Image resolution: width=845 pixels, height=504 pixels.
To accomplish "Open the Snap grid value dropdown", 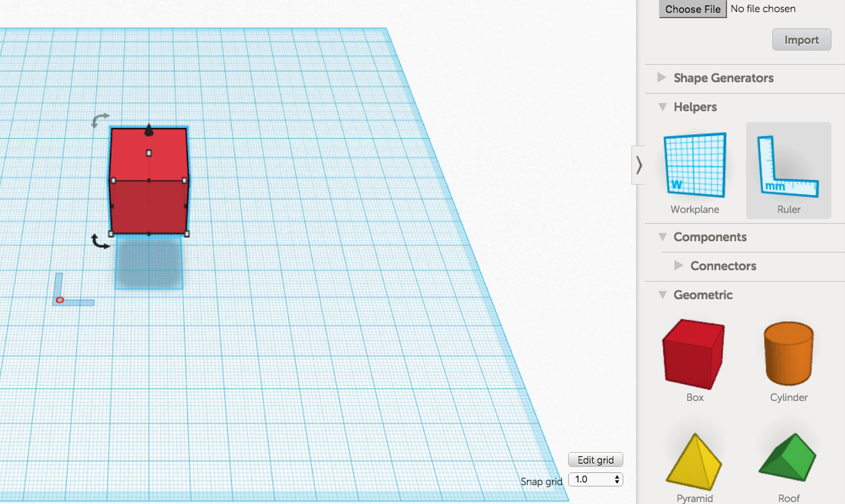I will 596,480.
